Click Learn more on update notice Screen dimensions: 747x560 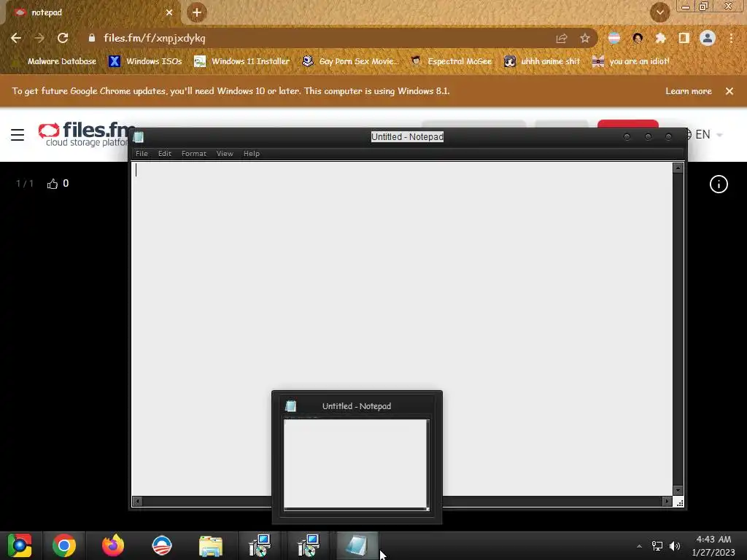689,91
